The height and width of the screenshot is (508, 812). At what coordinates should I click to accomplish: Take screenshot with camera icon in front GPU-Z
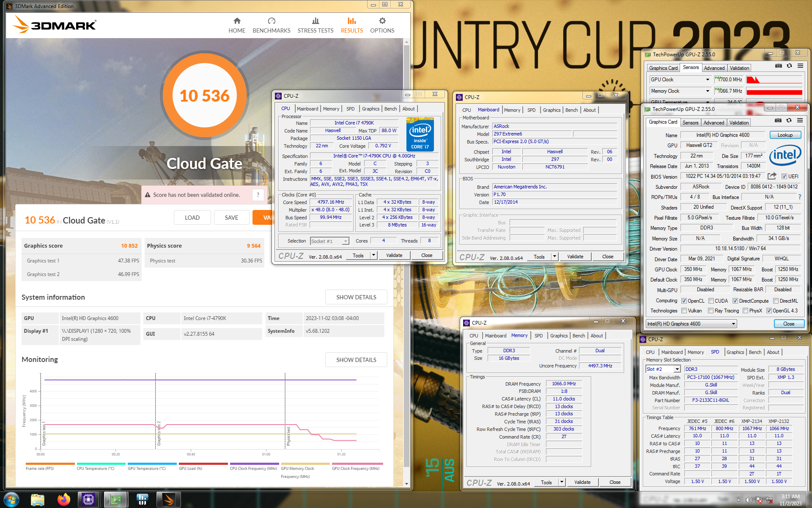778,121
